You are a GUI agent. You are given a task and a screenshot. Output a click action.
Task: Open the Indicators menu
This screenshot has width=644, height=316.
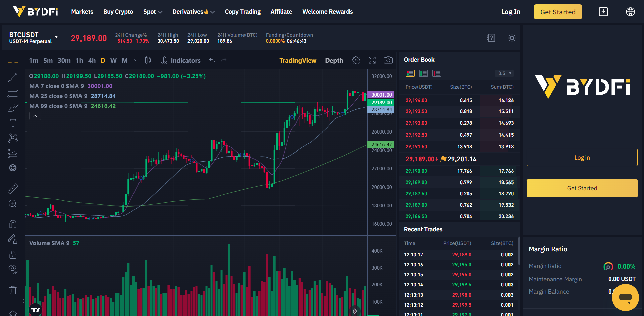[x=181, y=60]
